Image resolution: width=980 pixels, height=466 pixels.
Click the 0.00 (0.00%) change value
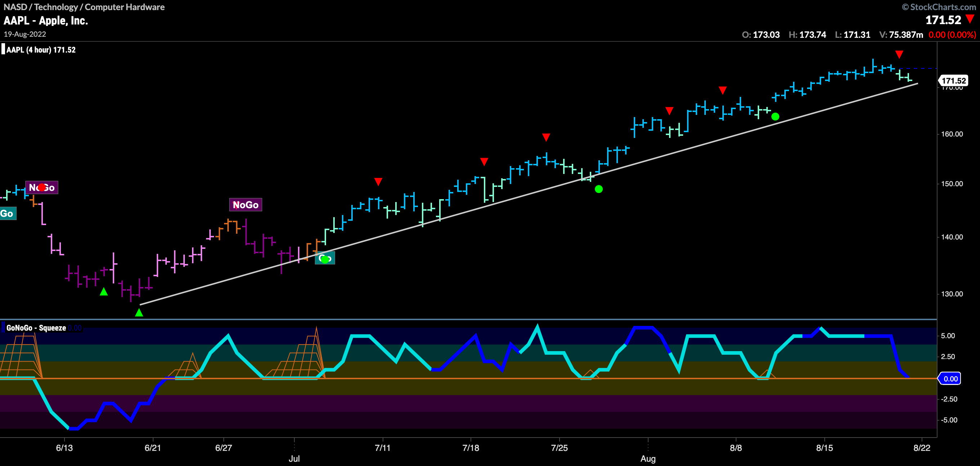coord(952,35)
